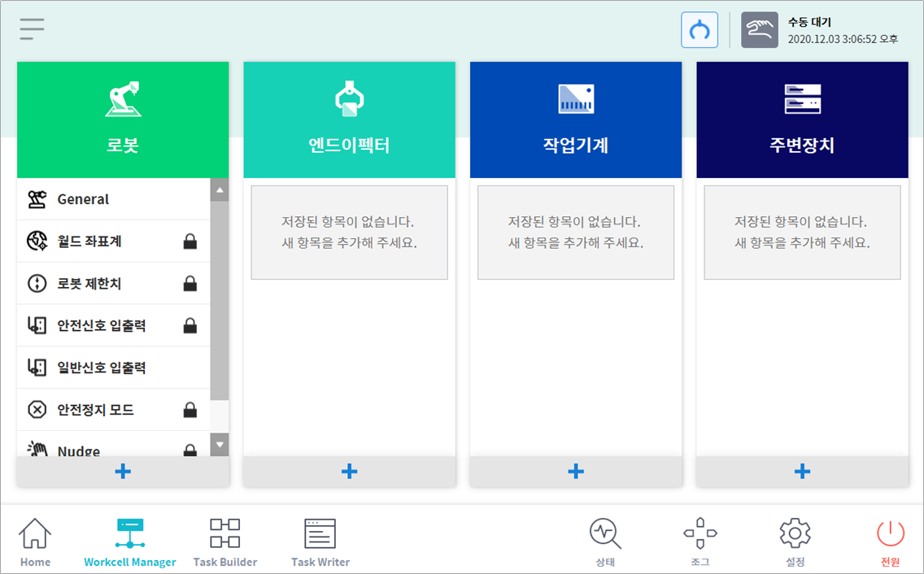Click the robot list scrollbar down arrow
Viewport: 924px width, 574px height.
pyautogui.click(x=218, y=443)
